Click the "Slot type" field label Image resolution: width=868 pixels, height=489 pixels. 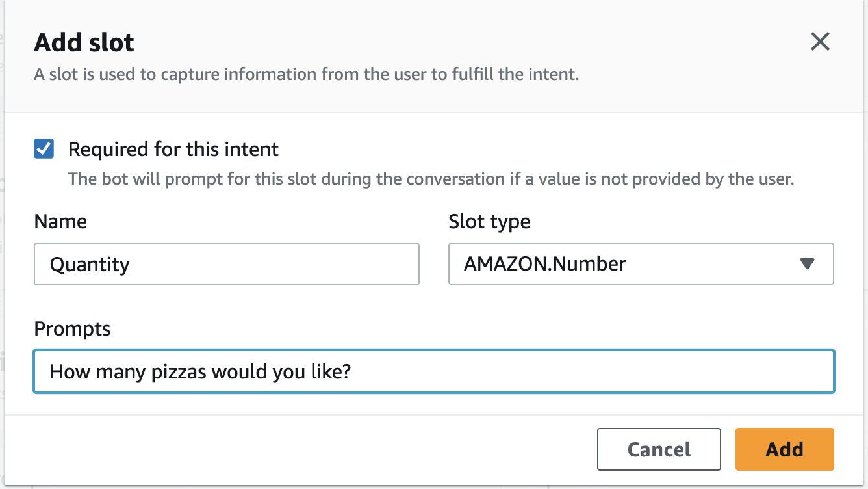tap(489, 222)
